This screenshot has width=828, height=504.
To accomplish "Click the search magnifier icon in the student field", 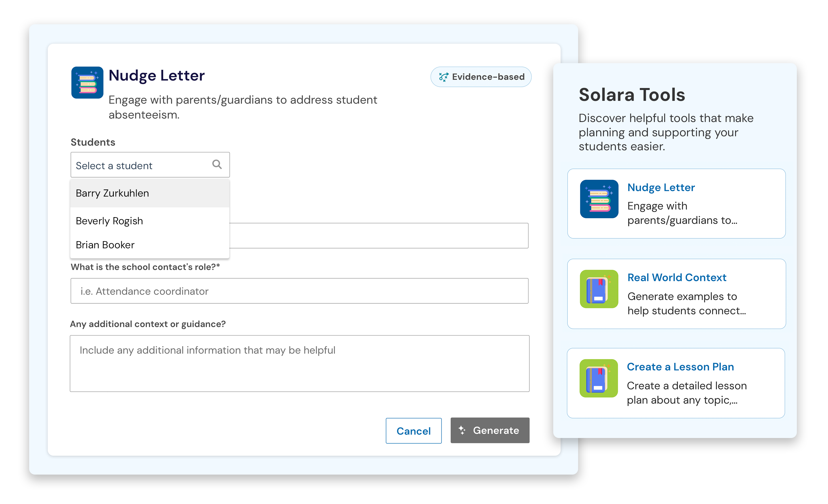I will 217,165.
